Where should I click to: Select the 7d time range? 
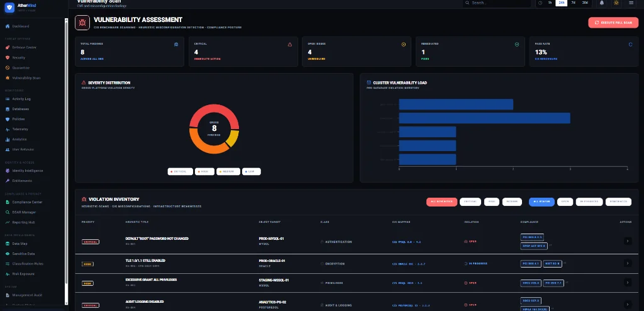click(574, 3)
